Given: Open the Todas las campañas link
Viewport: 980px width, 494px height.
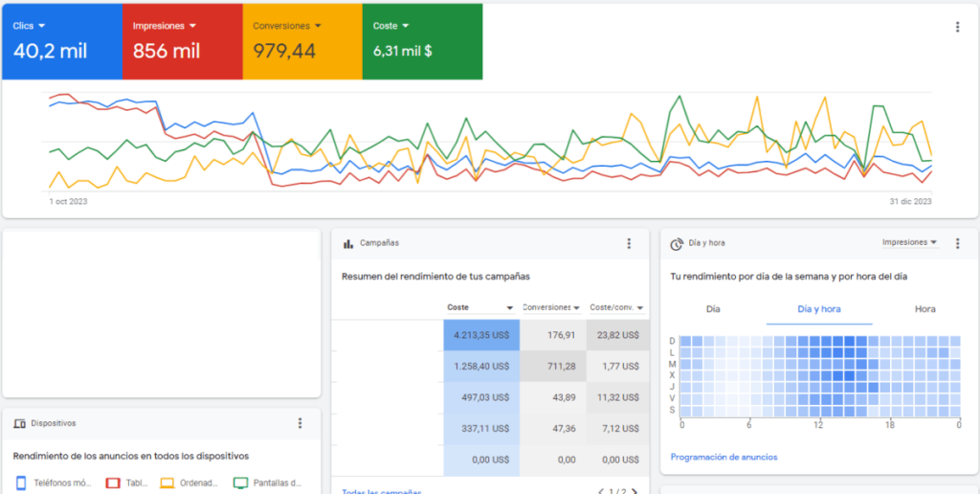Looking at the screenshot, I should (381, 491).
